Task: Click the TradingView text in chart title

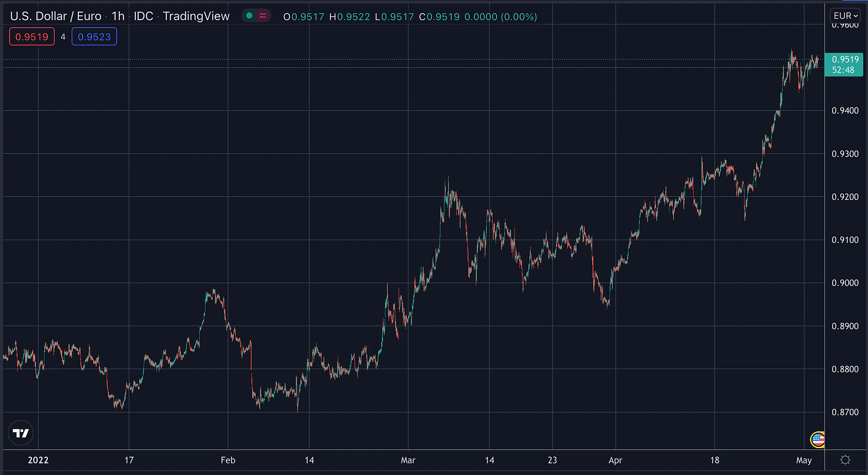Action: 196,16
